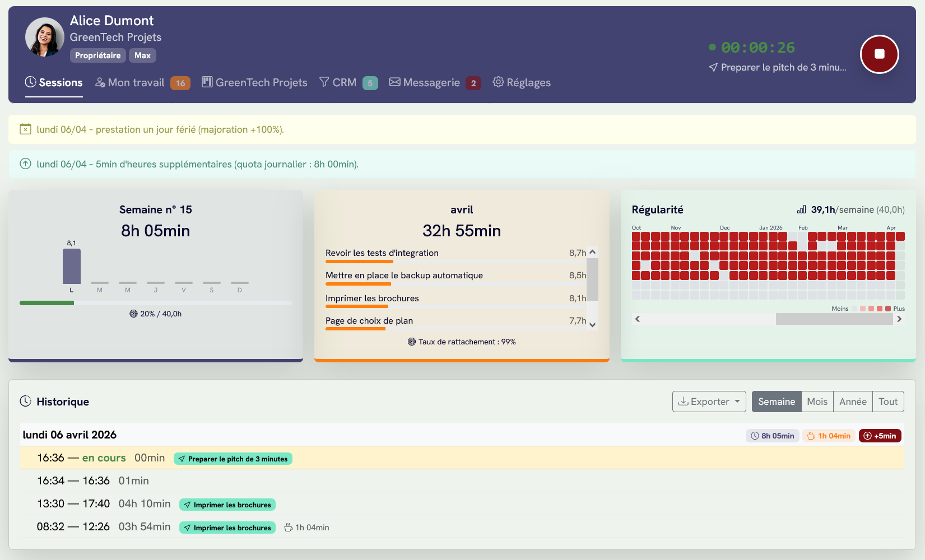Click the target icon by Taux de rattachement

412,342
